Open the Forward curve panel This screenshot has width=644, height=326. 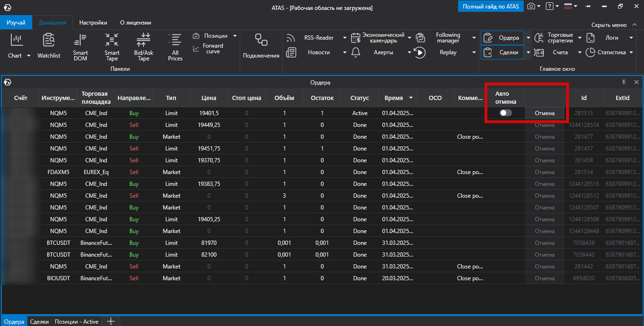[208, 49]
